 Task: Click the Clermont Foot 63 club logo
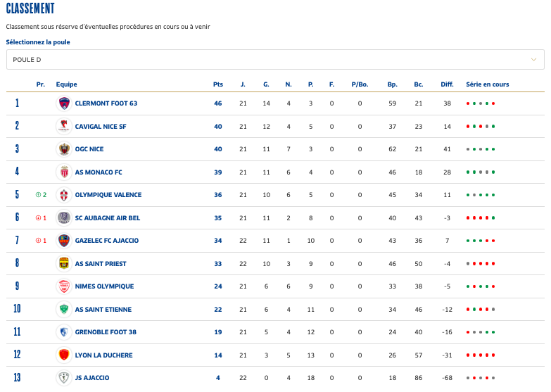(x=64, y=103)
